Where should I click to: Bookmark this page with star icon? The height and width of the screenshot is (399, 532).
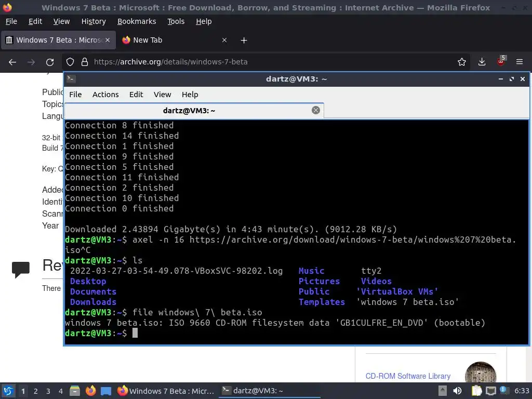tap(461, 62)
